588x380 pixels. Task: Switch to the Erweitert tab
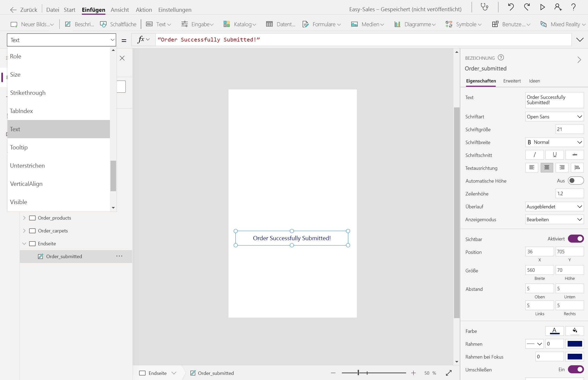click(x=512, y=81)
